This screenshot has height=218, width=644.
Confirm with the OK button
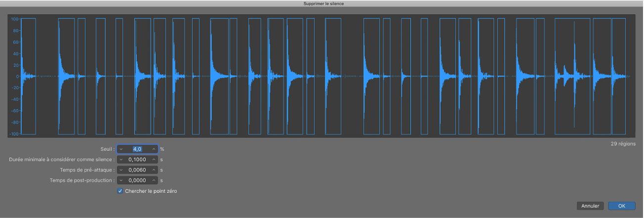(x=622, y=206)
